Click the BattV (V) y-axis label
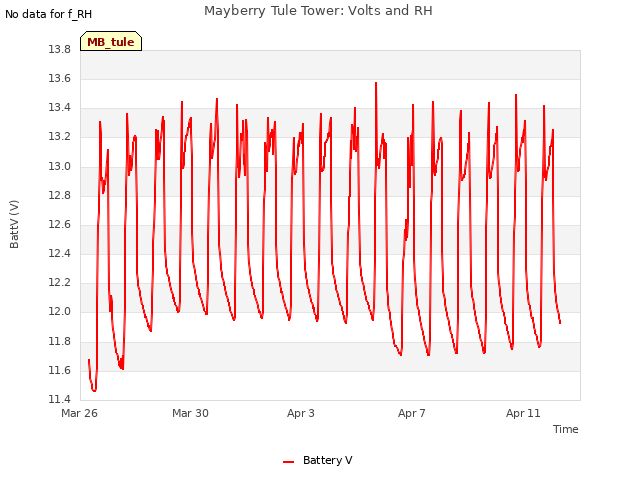Image resolution: width=640 pixels, height=480 pixels. (14, 224)
